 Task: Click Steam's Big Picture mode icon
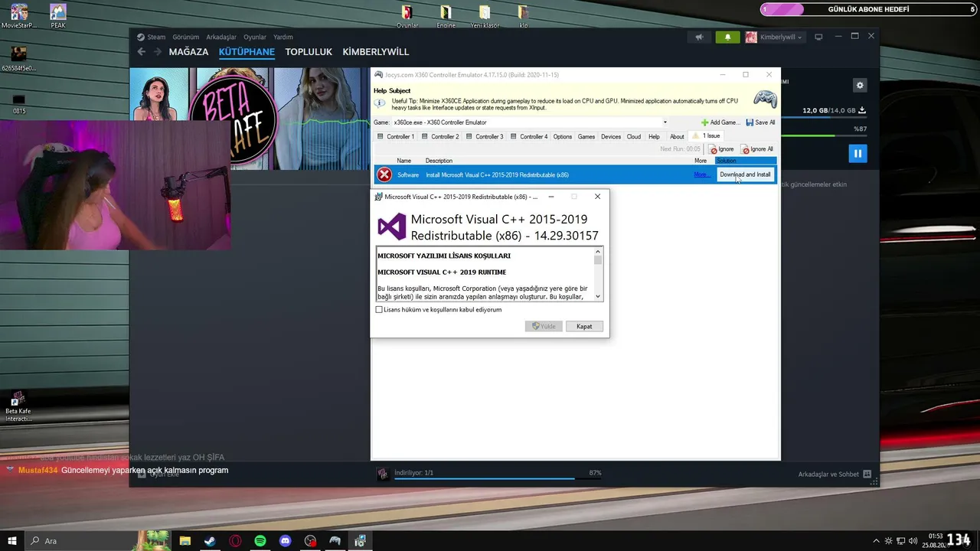pyautogui.click(x=818, y=37)
